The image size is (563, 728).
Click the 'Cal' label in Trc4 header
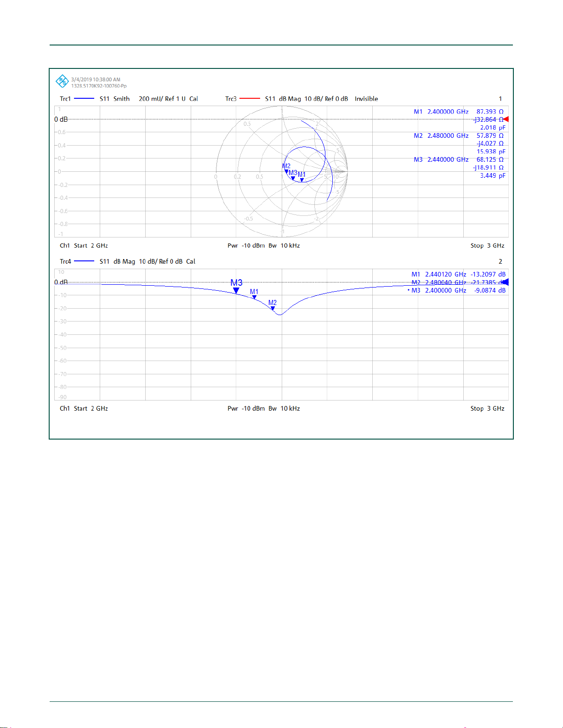(191, 261)
